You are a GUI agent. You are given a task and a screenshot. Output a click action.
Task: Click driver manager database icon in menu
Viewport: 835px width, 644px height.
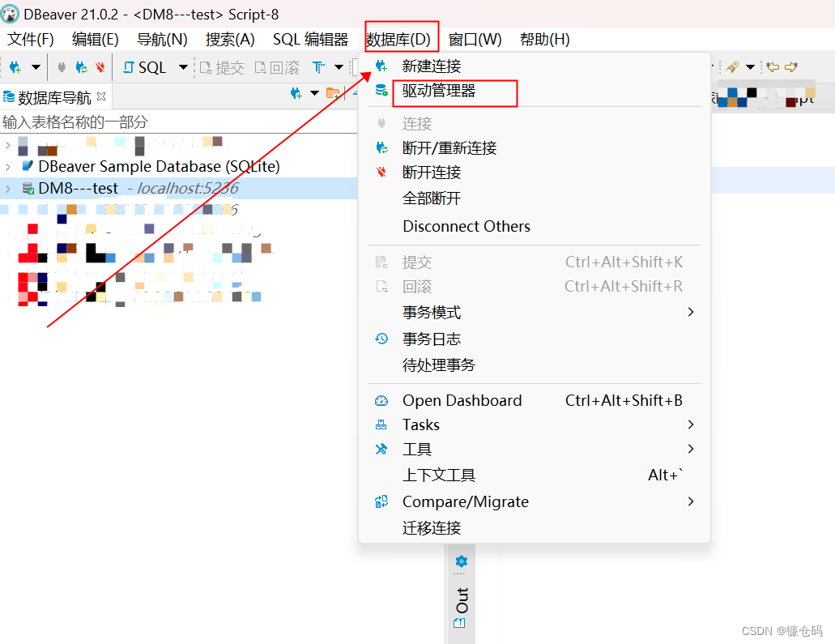pos(381,91)
